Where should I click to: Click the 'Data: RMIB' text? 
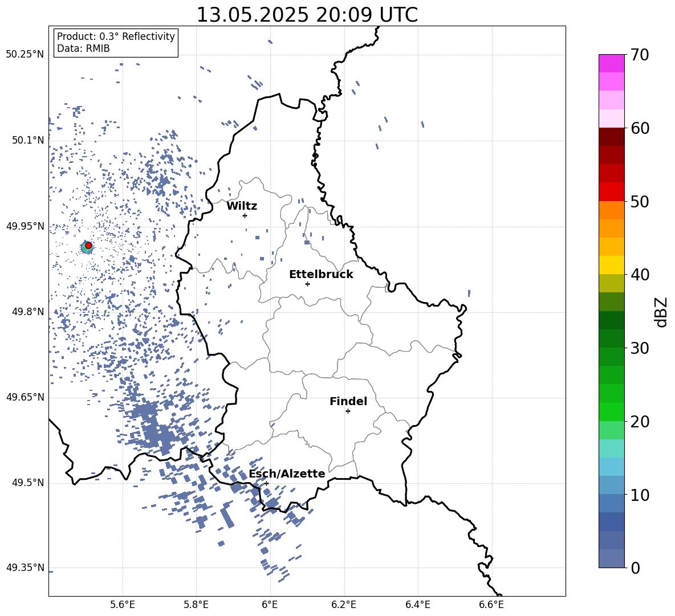(83, 48)
